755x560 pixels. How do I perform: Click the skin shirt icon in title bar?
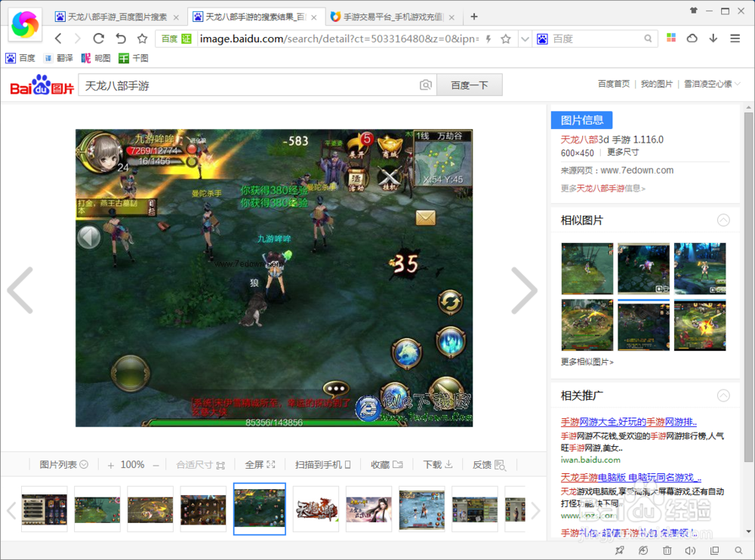point(693,10)
